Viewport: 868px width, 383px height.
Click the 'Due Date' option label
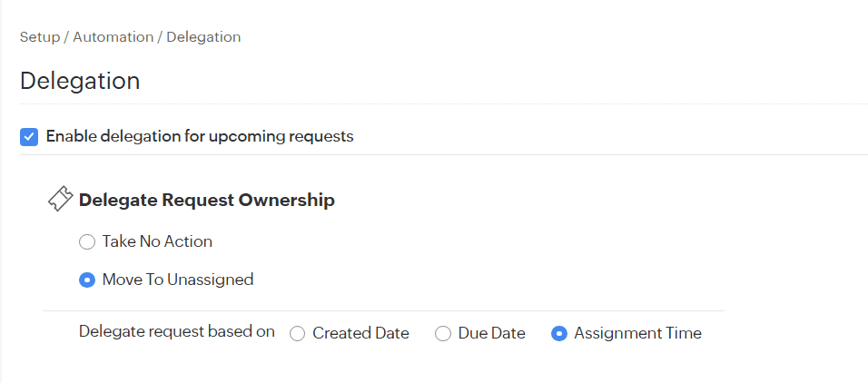(491, 334)
